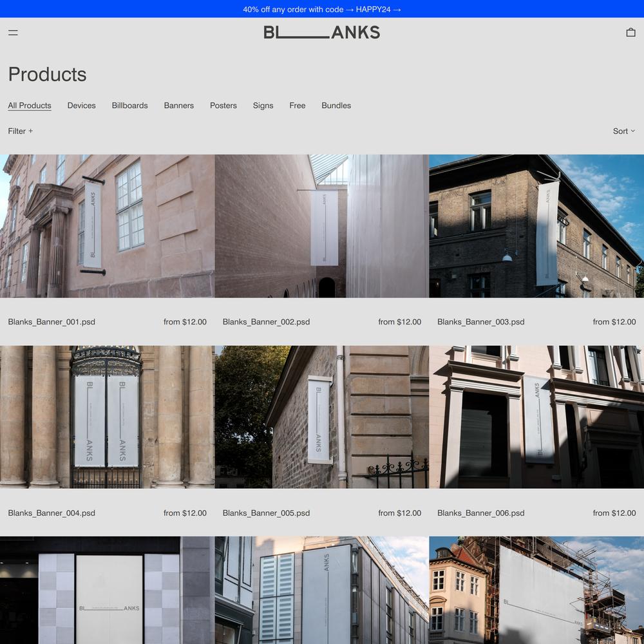This screenshot has height=644, width=644.
Task: Click the Blanks_Banner_004.psd title
Action: point(52,513)
